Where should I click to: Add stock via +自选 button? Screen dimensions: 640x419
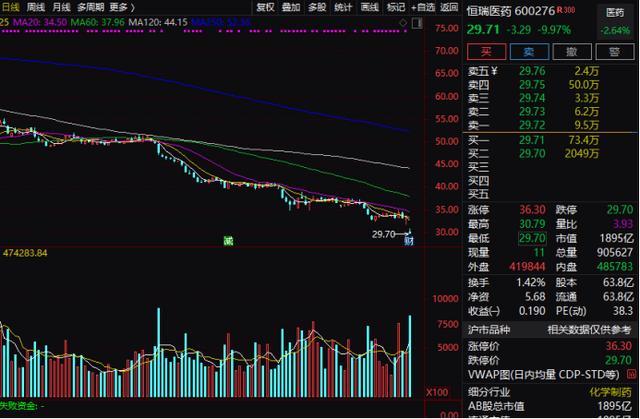pos(423,7)
